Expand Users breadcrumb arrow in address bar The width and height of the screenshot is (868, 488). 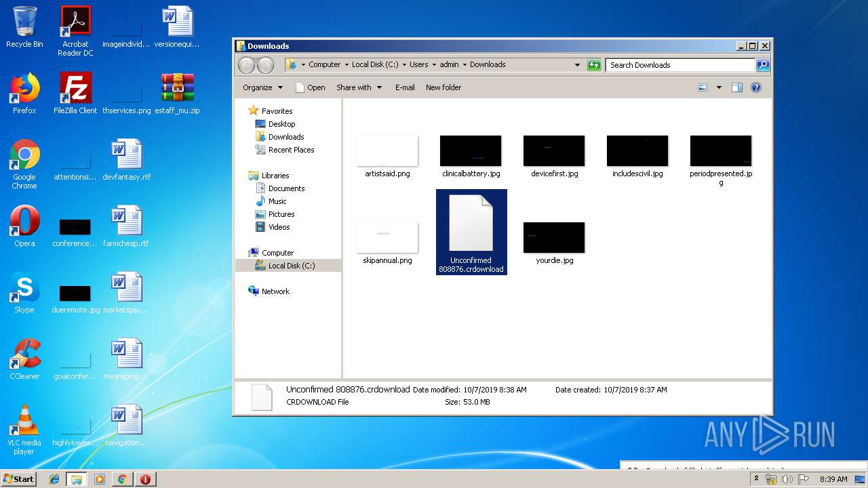[x=433, y=65]
